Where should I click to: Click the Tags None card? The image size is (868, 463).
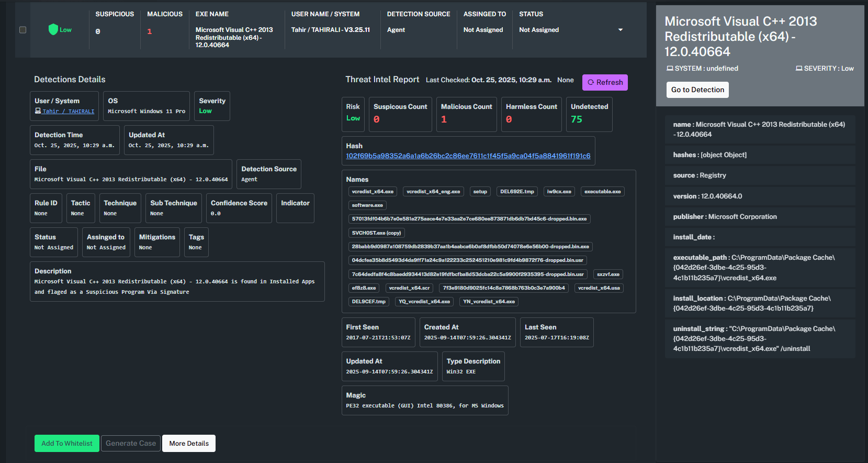click(196, 242)
